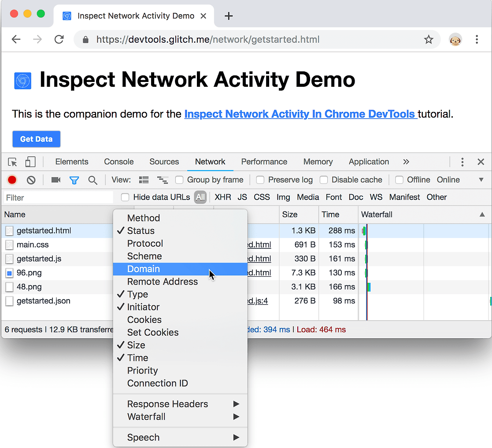Show All request types

click(x=200, y=197)
